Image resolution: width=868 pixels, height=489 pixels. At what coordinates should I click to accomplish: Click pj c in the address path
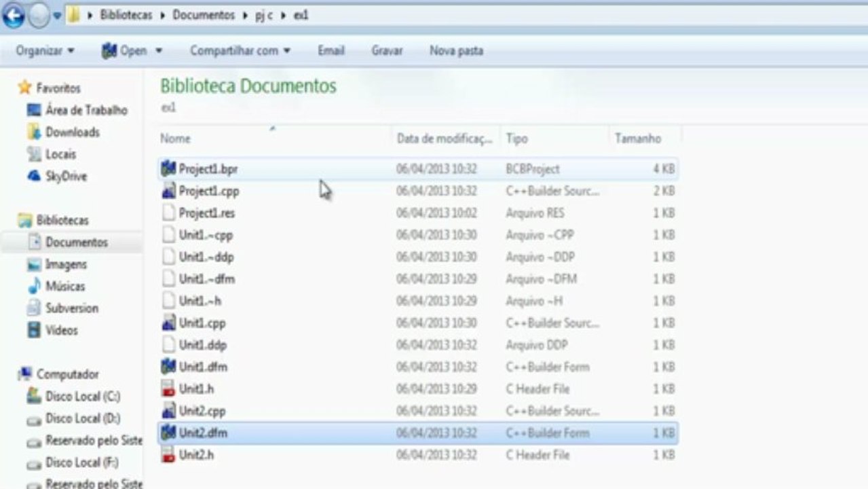coord(264,15)
